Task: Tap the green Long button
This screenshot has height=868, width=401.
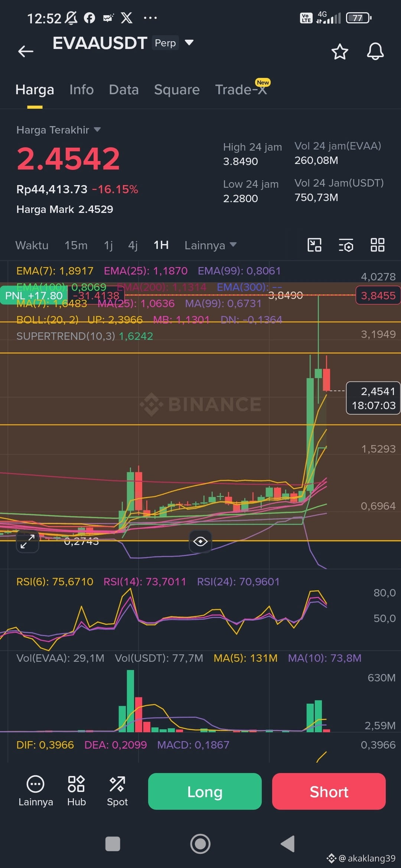Action: [x=205, y=791]
